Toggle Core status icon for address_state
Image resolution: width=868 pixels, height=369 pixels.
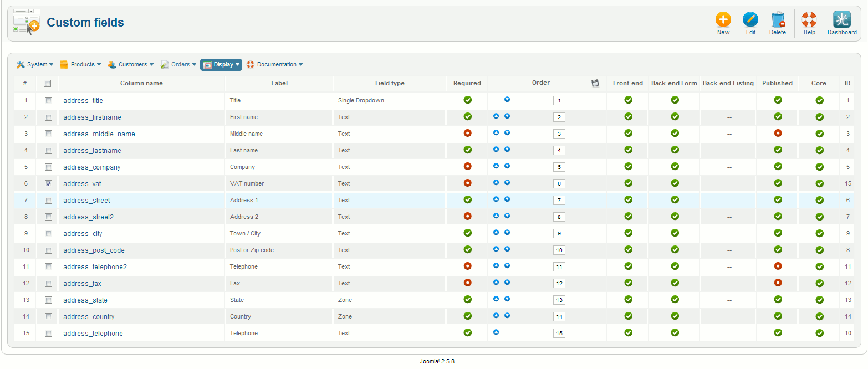pos(819,300)
